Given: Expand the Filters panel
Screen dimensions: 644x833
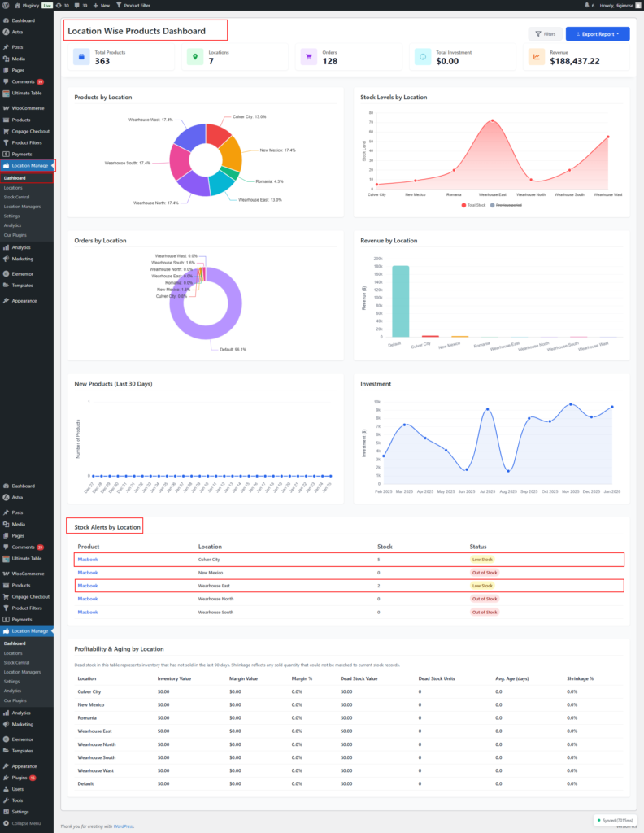Looking at the screenshot, I should point(545,34).
